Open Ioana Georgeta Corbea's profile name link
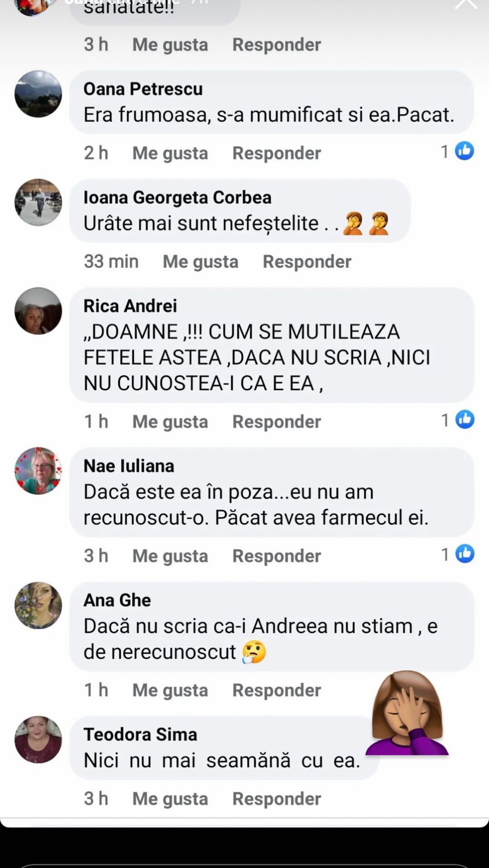The height and width of the screenshot is (868, 489). click(x=177, y=198)
